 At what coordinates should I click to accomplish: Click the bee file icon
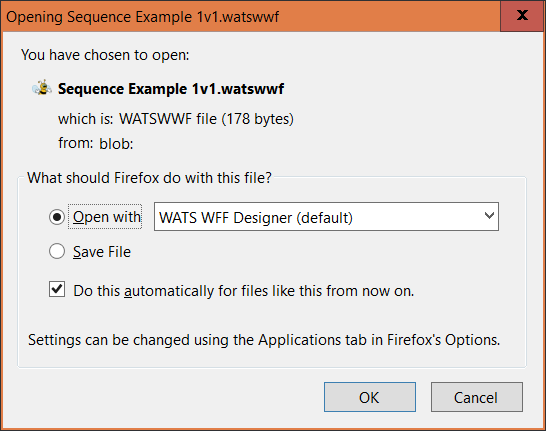pos(42,88)
